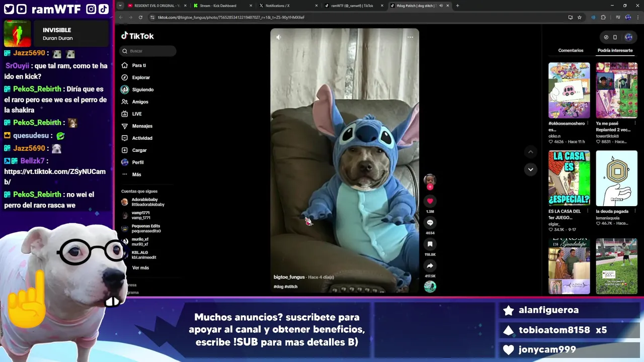Open the creator avatar beside post
This screenshot has width=644, height=362.
[430, 179]
